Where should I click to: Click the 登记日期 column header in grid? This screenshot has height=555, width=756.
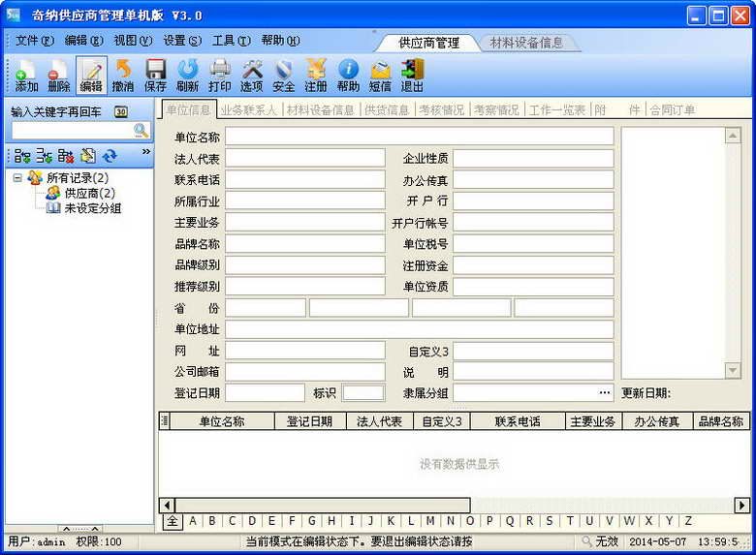click(310, 421)
